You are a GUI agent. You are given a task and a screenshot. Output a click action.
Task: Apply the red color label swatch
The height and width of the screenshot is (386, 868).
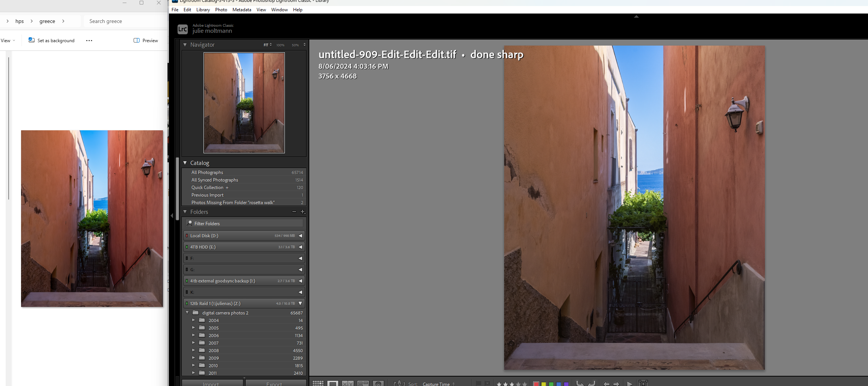point(536,384)
